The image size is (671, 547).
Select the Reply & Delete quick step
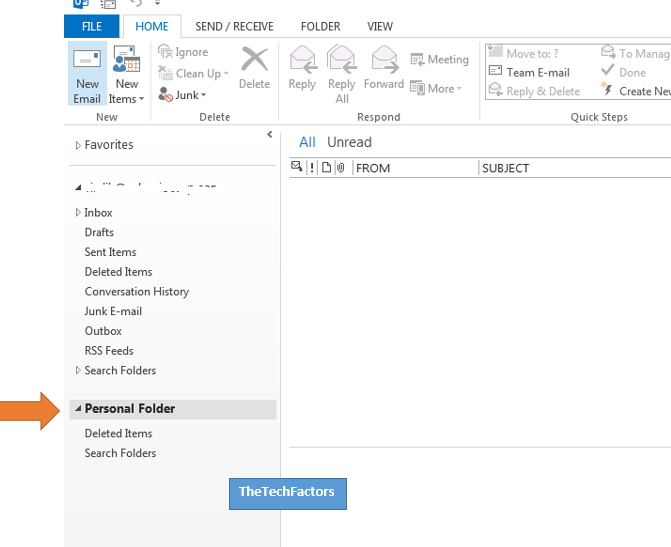534,91
